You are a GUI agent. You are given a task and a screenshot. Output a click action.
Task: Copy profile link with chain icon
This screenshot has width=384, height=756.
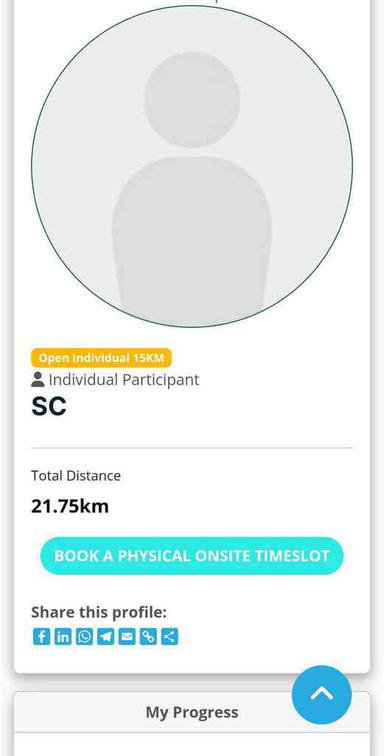[148, 636]
